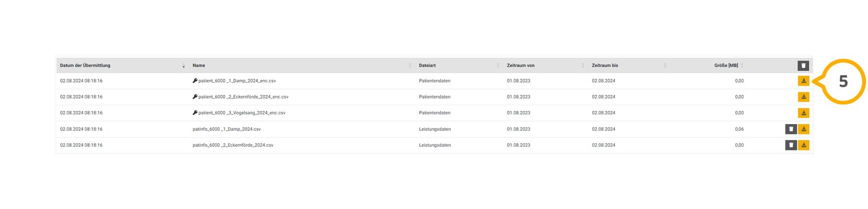Select the patient_6000_2_Eckernförde_2024_enc.csv name
This screenshot has height=209, width=868.
click(x=244, y=97)
